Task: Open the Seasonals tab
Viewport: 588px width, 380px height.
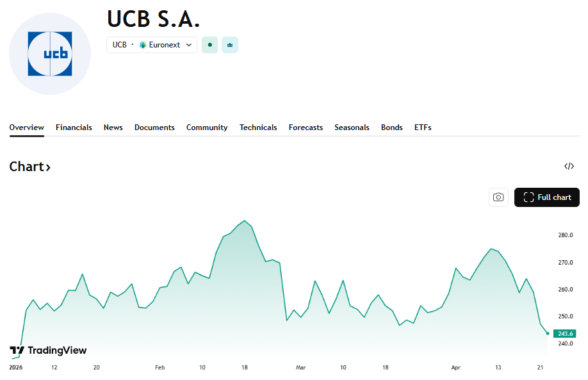Action: tap(352, 128)
